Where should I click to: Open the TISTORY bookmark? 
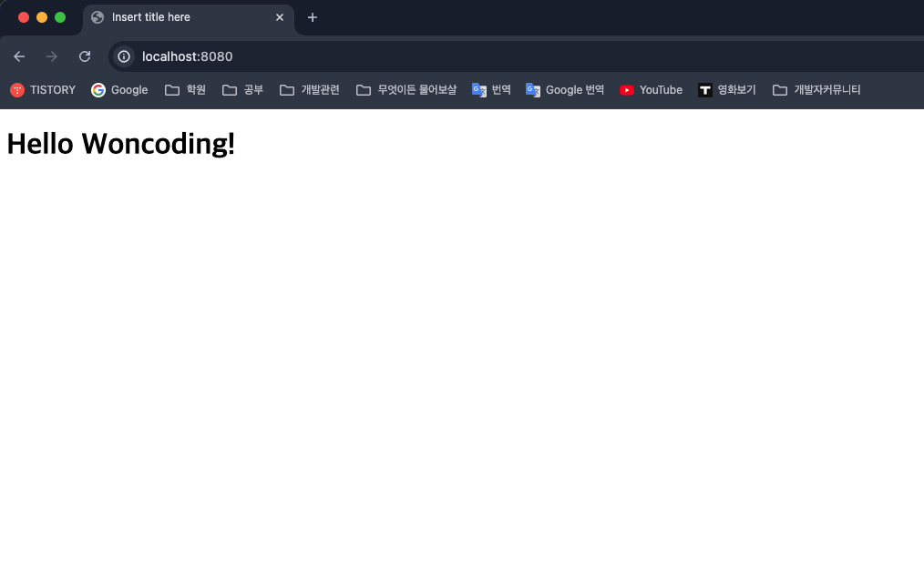pos(43,90)
